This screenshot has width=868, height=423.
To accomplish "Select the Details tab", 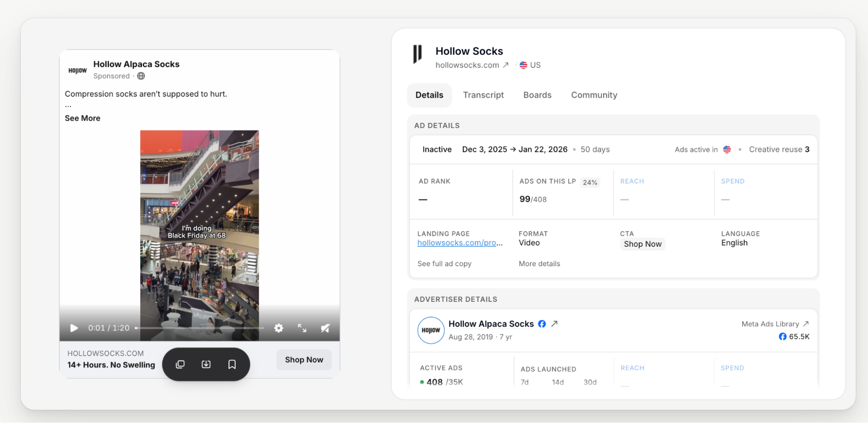I will point(429,95).
